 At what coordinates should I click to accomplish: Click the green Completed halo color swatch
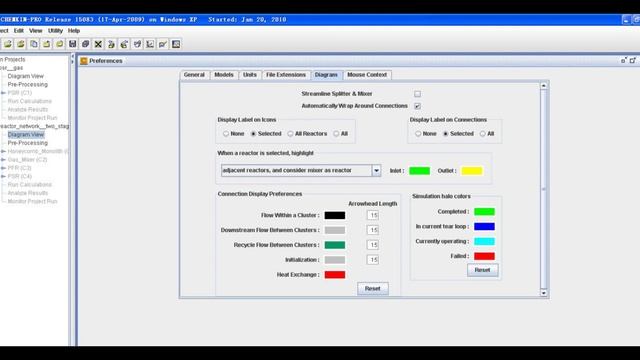(484, 211)
